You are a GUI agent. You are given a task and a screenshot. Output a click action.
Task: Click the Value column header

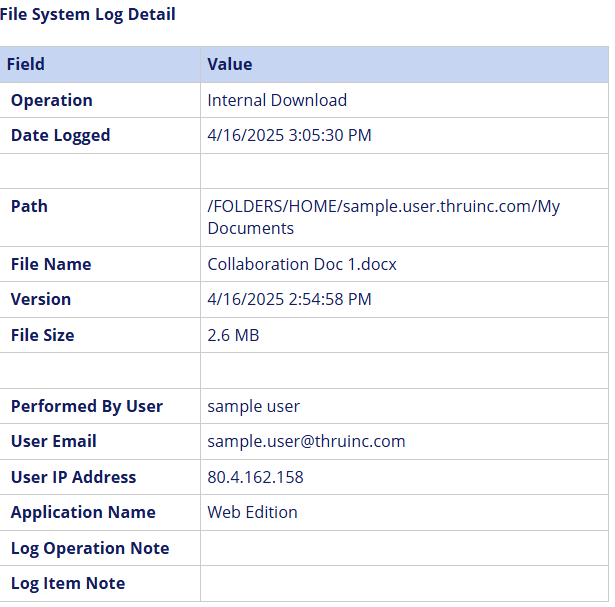click(x=229, y=64)
